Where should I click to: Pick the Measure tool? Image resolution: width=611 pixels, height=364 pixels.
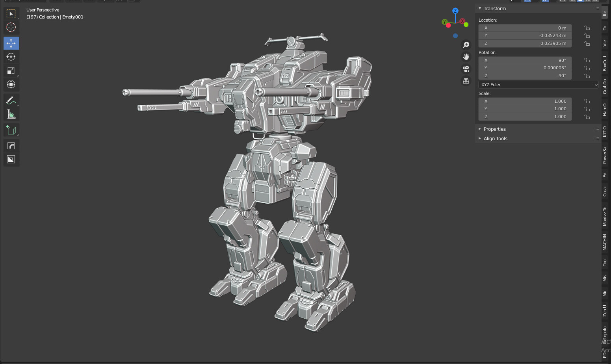[x=11, y=114]
